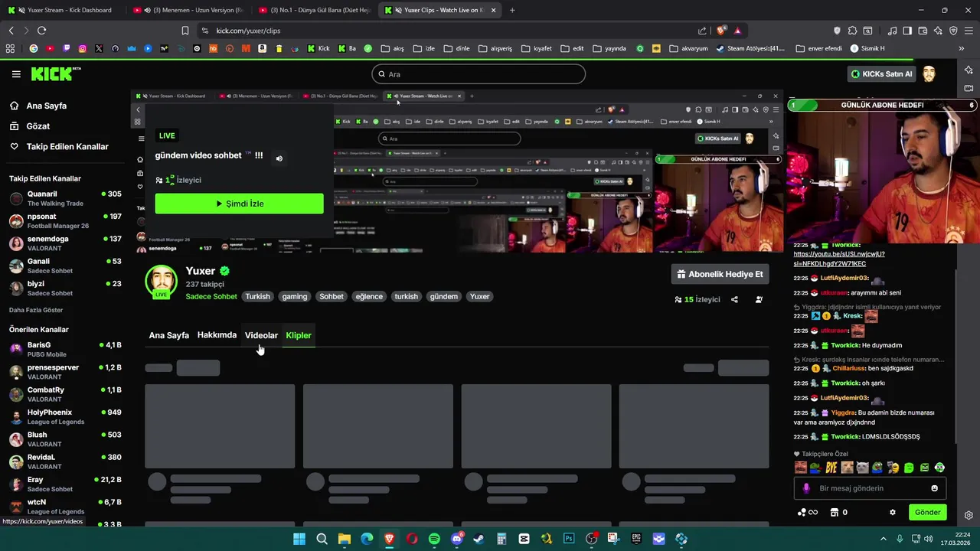Click the follow-person icon next to share
Viewport: 980px width, 551px height.
pyautogui.click(x=759, y=299)
